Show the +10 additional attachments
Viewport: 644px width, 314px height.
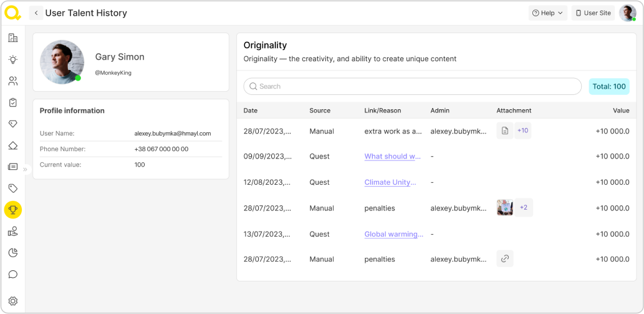tap(523, 130)
